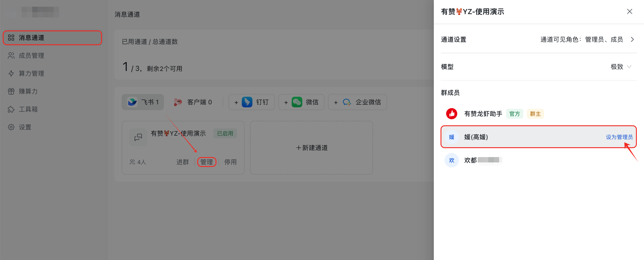Image resolution: width=644 pixels, height=260 pixels.
Task: Click the 企业微信 logo icon
Action: coord(347,102)
